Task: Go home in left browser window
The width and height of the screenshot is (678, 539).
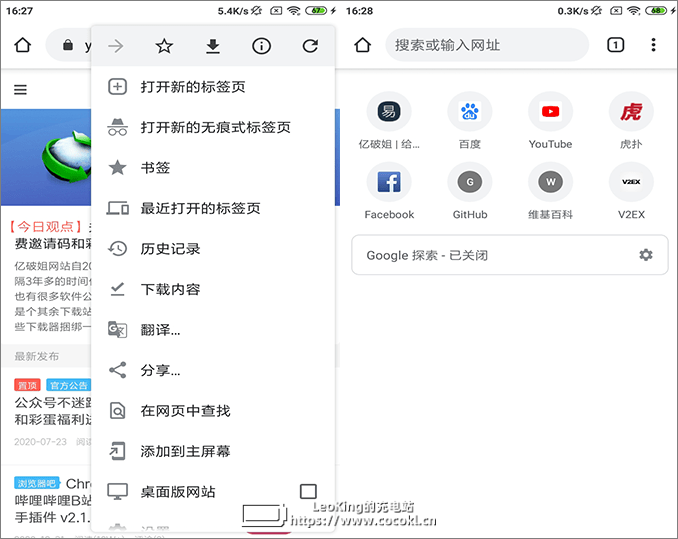Action: [x=23, y=45]
